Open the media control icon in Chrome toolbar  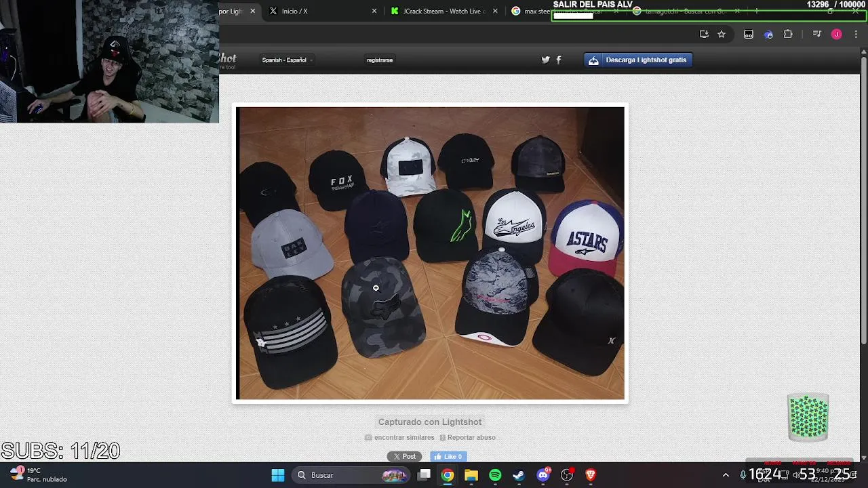[816, 34]
